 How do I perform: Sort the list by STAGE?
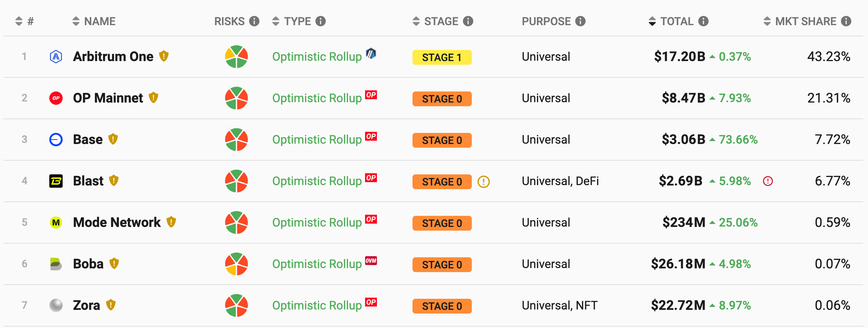[435, 21]
